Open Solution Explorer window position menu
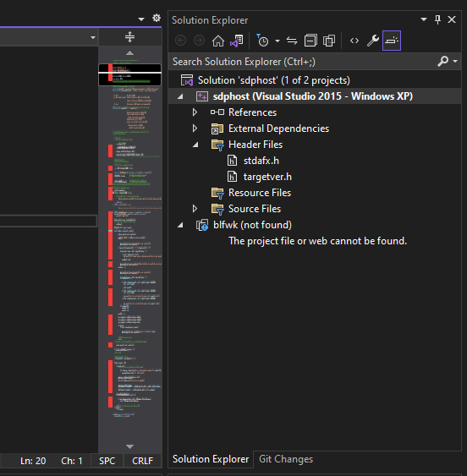 click(x=424, y=19)
